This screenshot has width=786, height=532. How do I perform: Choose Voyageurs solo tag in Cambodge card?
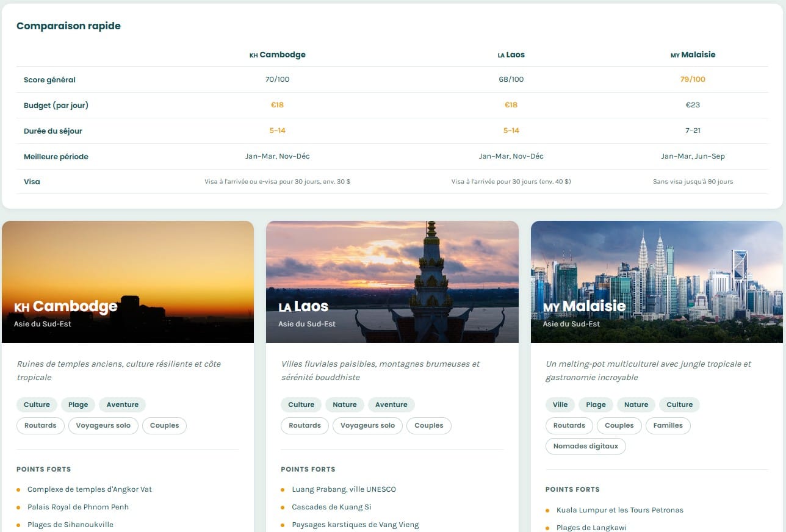[x=103, y=425]
